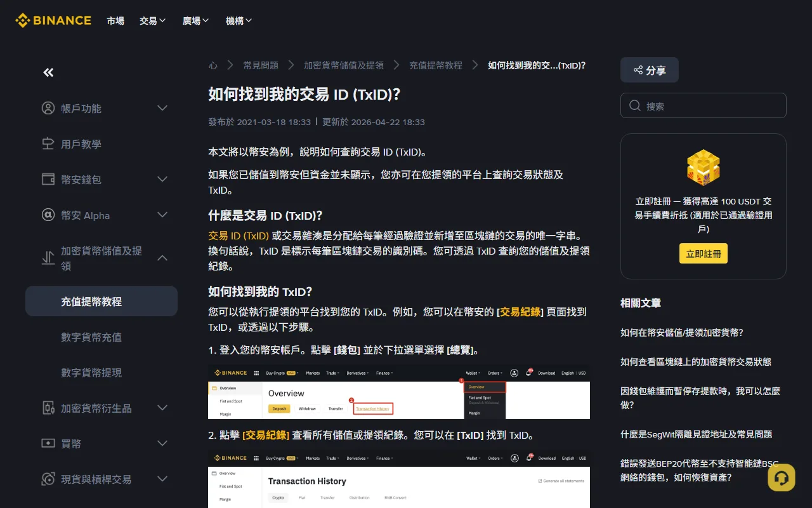Open breadcrumb 充值提幣教程
812x508 pixels.
(x=436, y=65)
